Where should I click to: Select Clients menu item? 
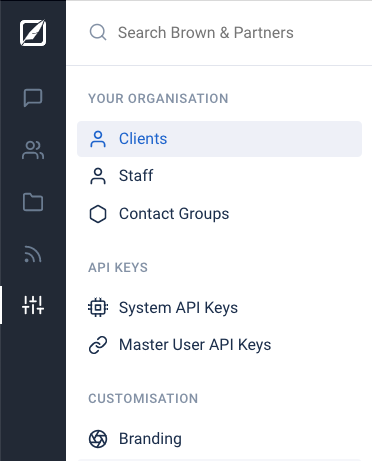click(219, 139)
